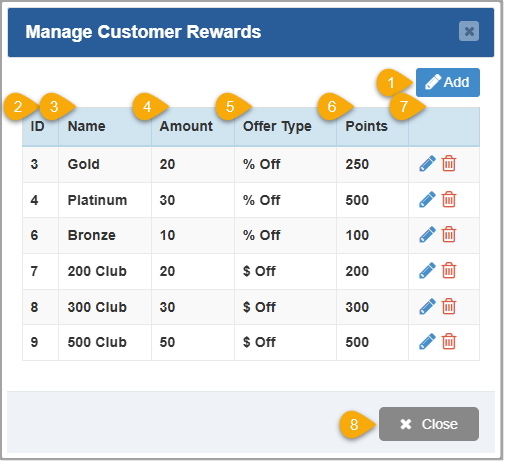Delete the 300 Club reward trash icon

pos(449,307)
